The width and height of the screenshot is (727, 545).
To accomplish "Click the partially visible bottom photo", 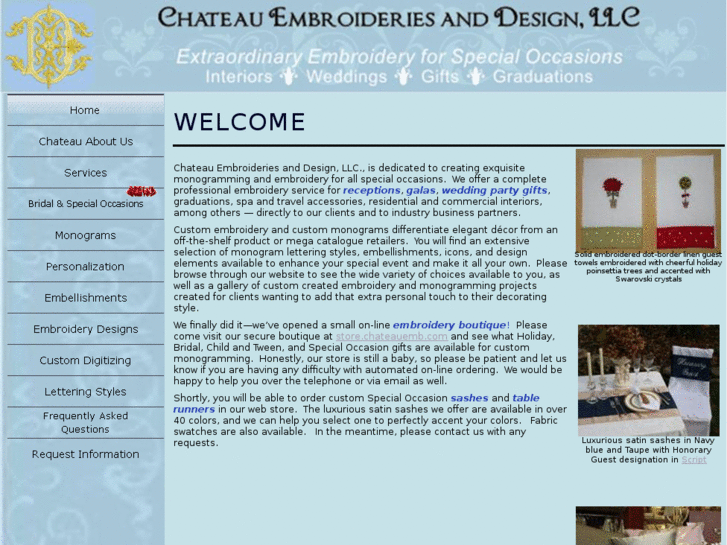I will pos(648,526).
